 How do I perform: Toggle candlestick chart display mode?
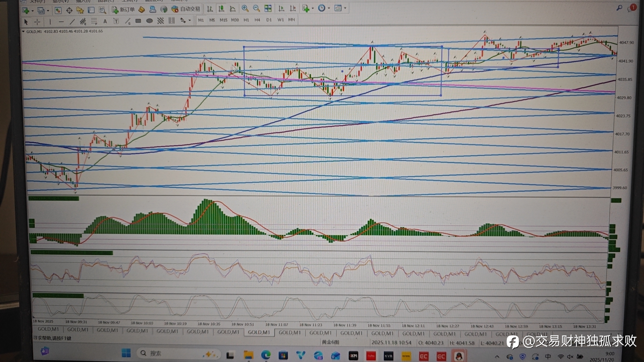[221, 9]
